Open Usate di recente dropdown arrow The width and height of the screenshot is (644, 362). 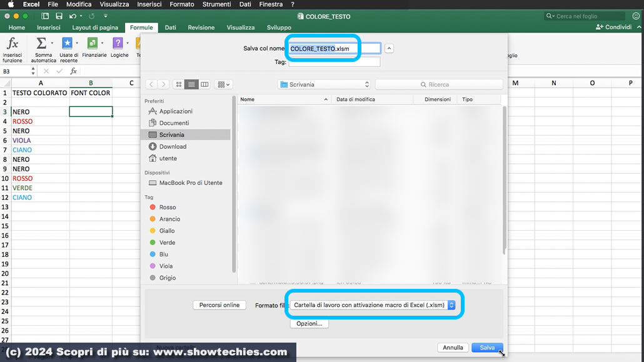(x=77, y=43)
